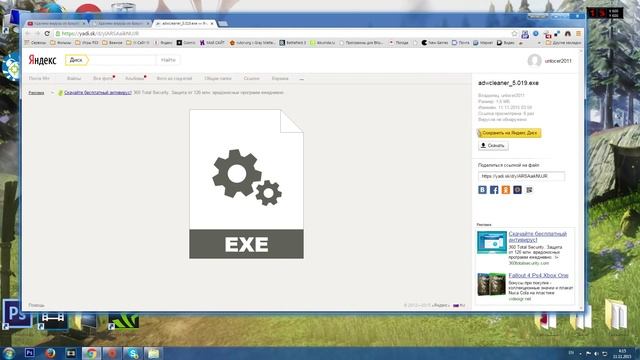
Task: Open the 'Сервисы' apps bookmark
Action: click(36, 42)
